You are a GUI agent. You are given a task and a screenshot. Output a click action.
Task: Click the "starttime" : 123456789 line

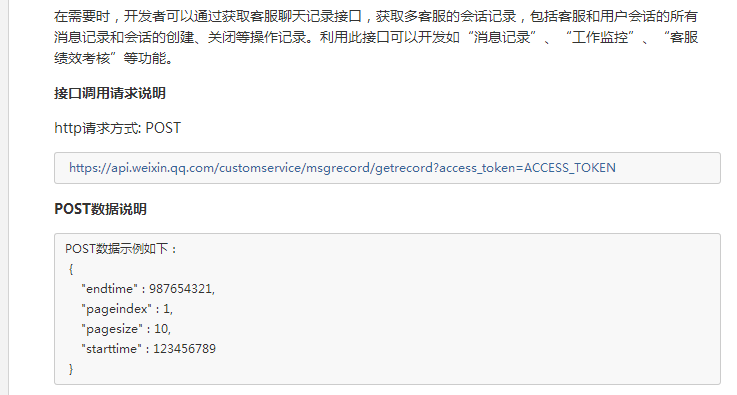[x=149, y=349]
